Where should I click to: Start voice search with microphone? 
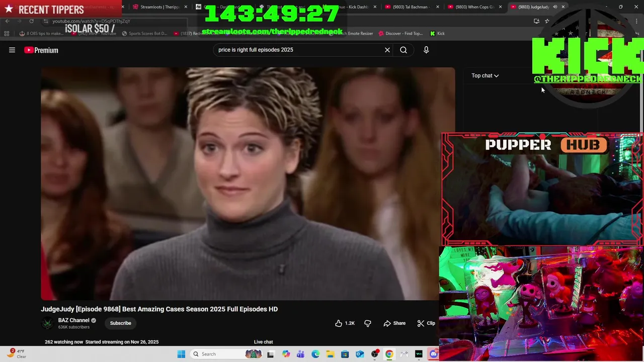(x=426, y=50)
